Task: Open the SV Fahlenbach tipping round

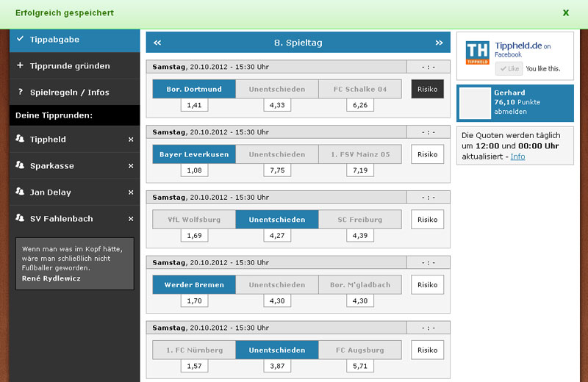Action: [61, 219]
